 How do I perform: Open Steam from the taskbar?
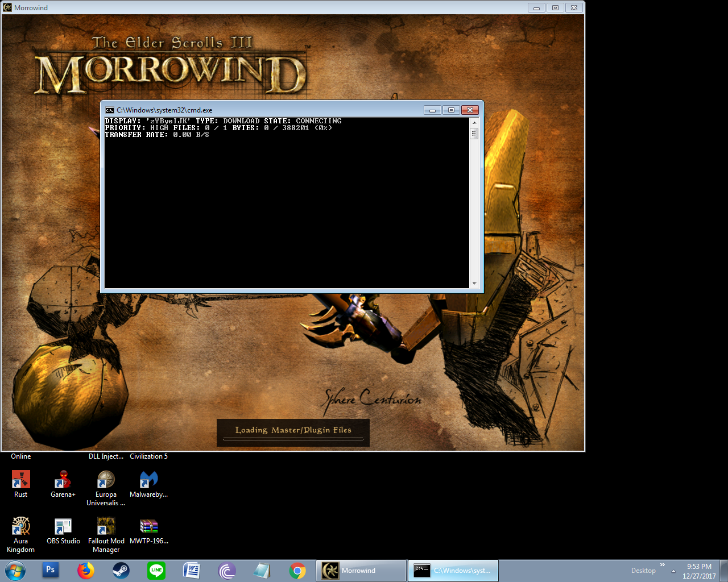(121, 570)
